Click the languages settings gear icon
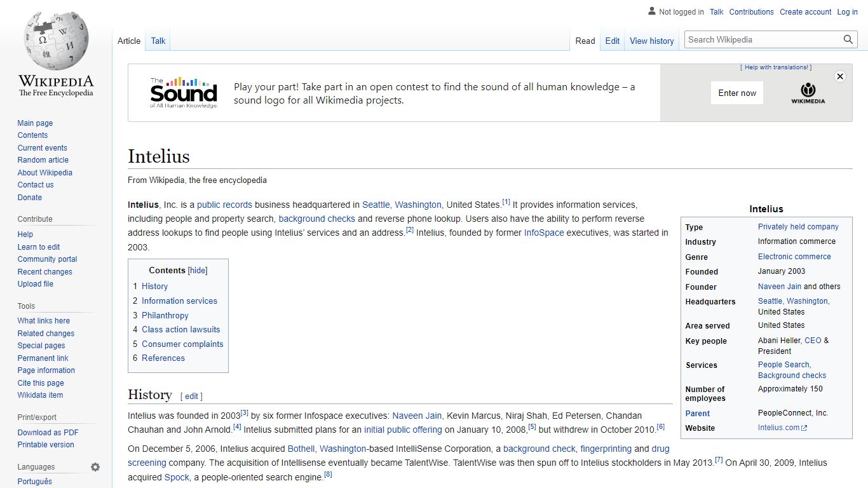Image resolution: width=868 pixels, height=488 pixels. coord(95,467)
